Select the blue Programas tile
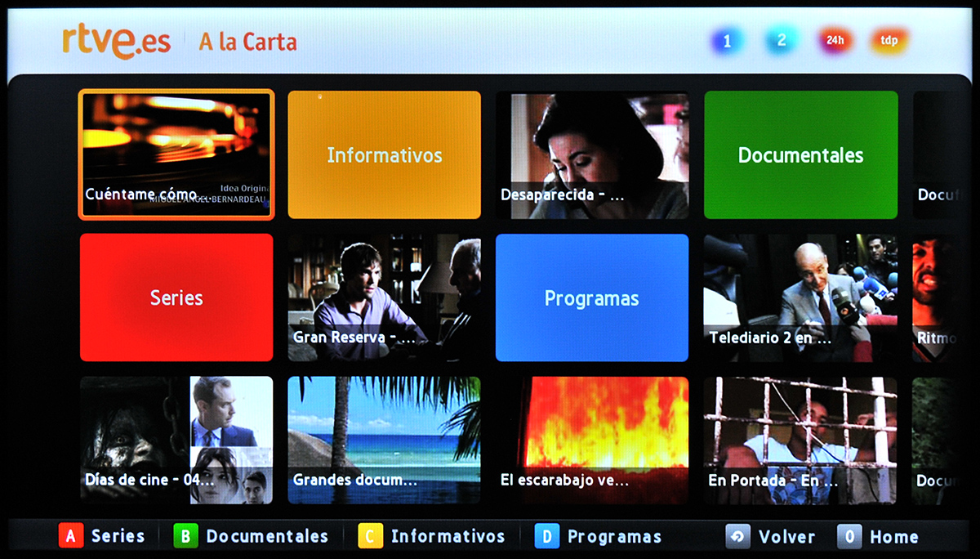 point(592,297)
